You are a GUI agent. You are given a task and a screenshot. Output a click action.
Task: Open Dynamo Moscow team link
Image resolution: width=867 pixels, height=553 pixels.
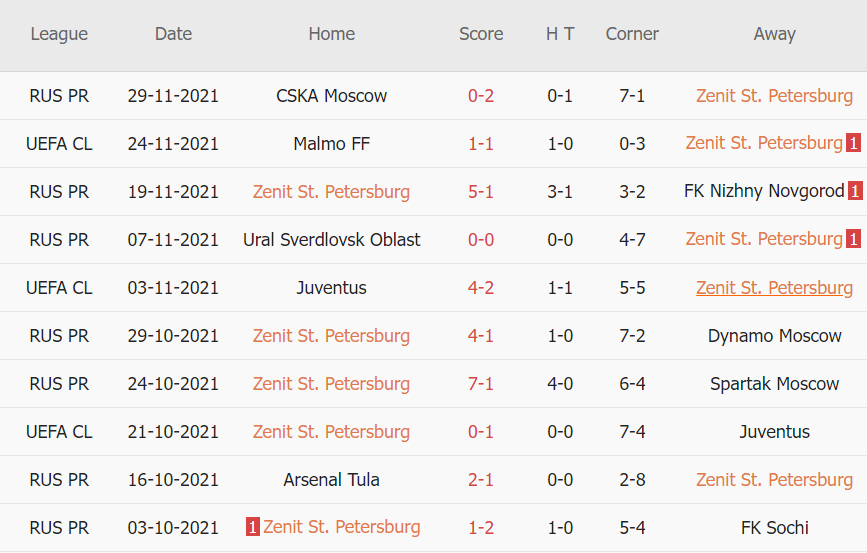coord(774,336)
